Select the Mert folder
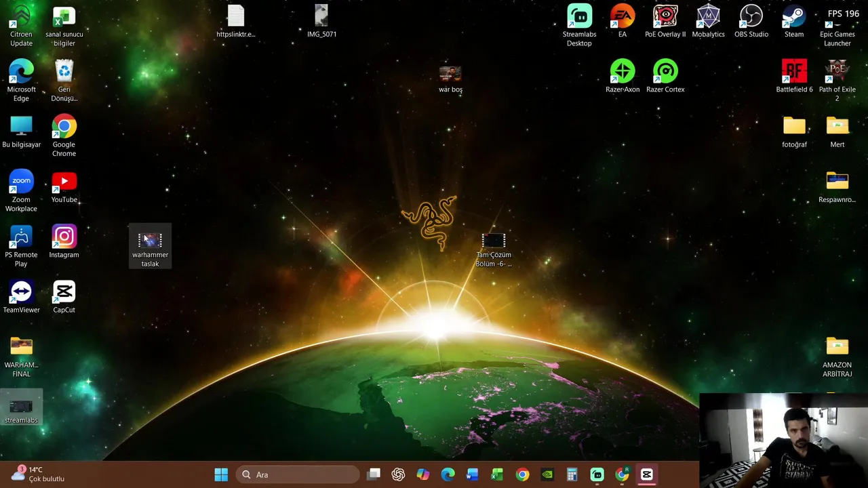This screenshot has width=868, height=488. [837, 131]
